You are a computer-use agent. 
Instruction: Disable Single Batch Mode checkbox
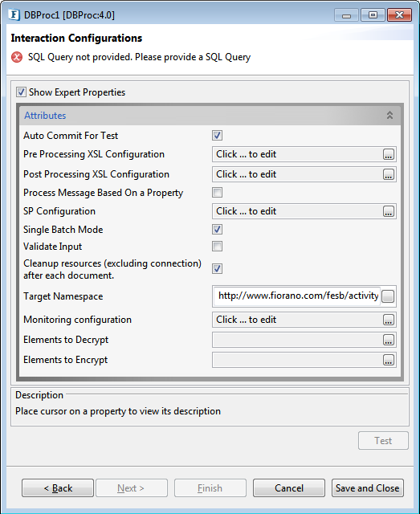[x=217, y=229]
